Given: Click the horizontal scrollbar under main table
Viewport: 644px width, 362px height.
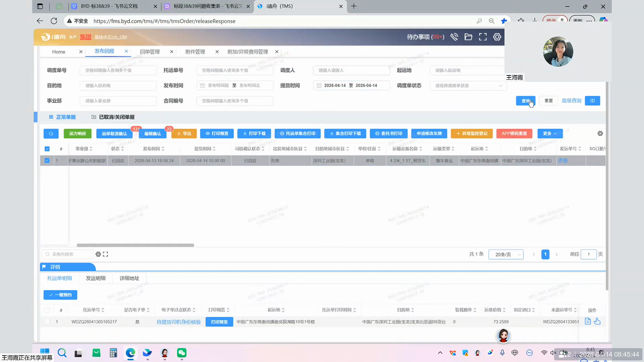Looking at the screenshot, I should [135, 245].
